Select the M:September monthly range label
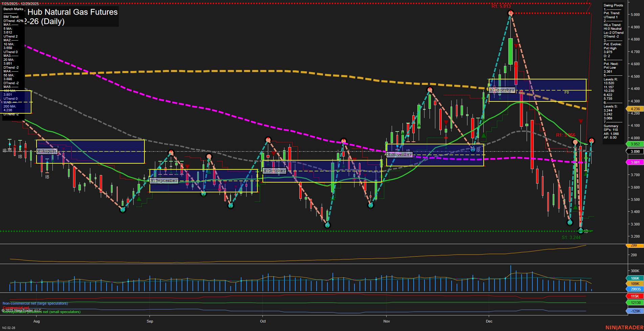The image size is (644, 331). (164, 181)
